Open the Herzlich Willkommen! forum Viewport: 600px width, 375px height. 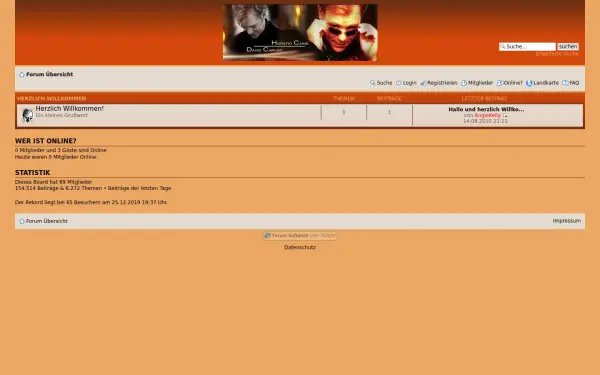[70, 109]
